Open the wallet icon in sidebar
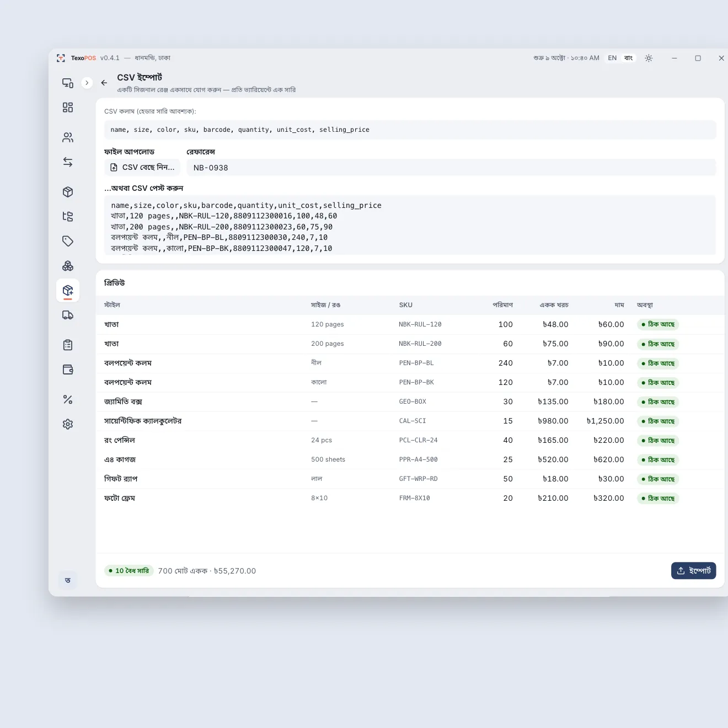 [x=68, y=370]
